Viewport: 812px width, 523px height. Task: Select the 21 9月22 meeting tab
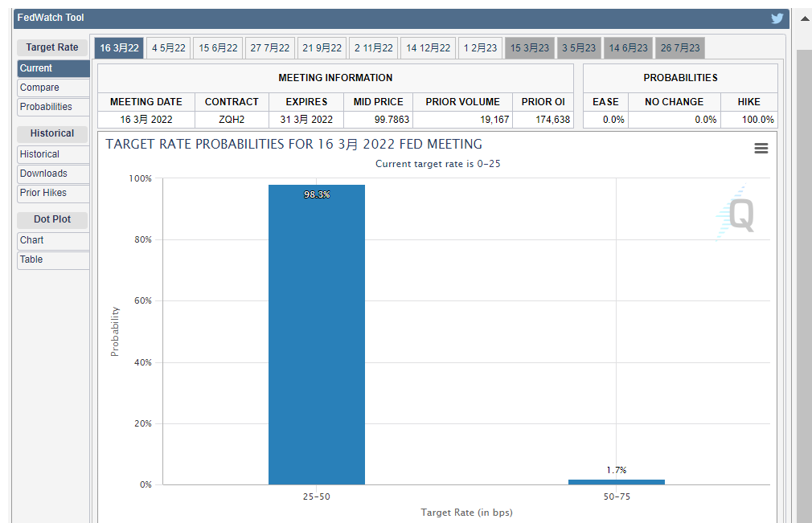pos(322,48)
